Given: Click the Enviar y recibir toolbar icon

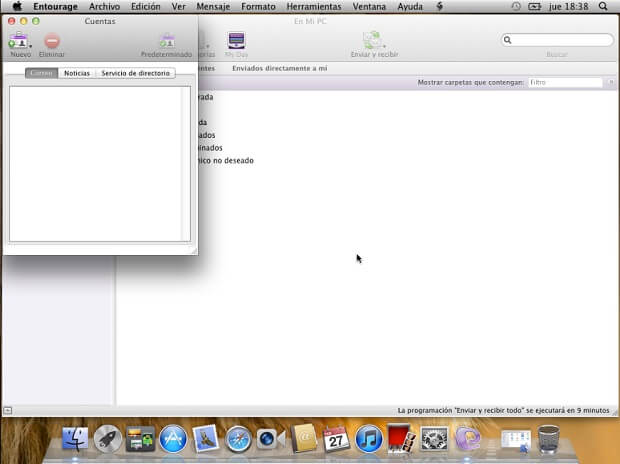Looking at the screenshot, I should click(372, 40).
